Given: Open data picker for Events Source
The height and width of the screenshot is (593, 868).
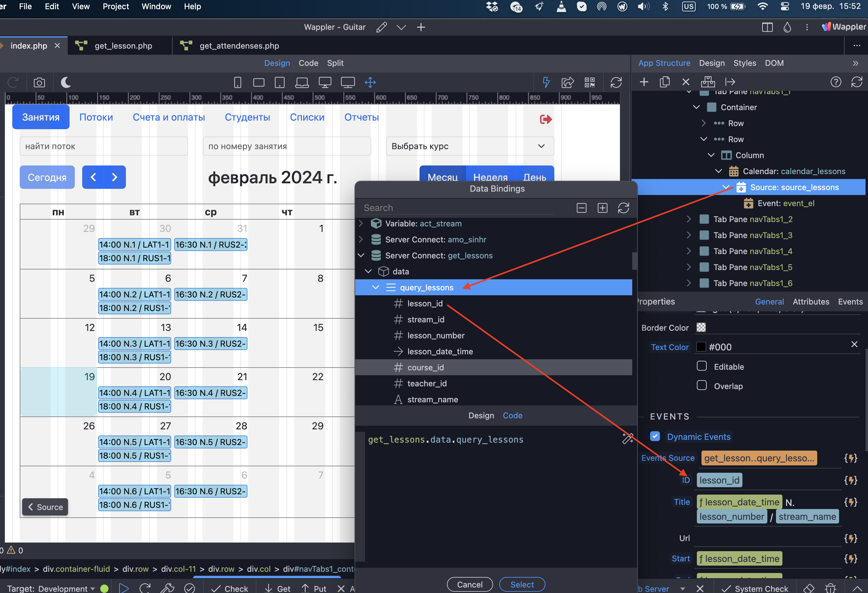Looking at the screenshot, I should point(850,458).
